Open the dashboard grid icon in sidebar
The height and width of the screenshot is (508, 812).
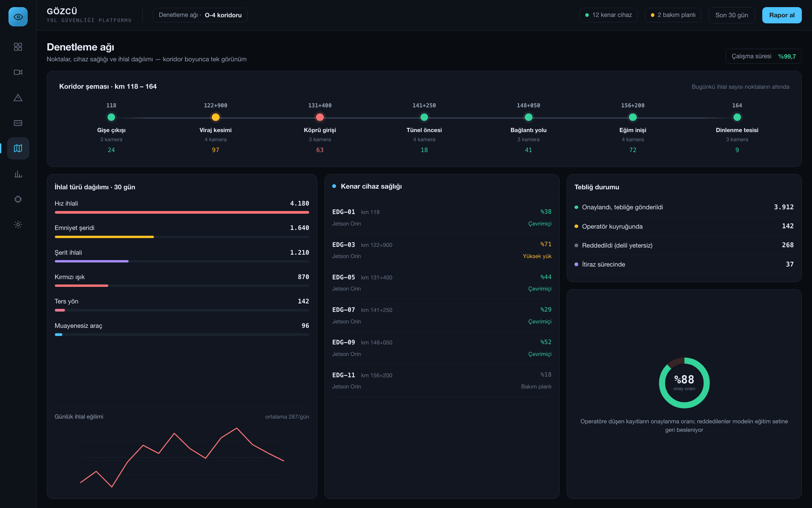click(18, 47)
